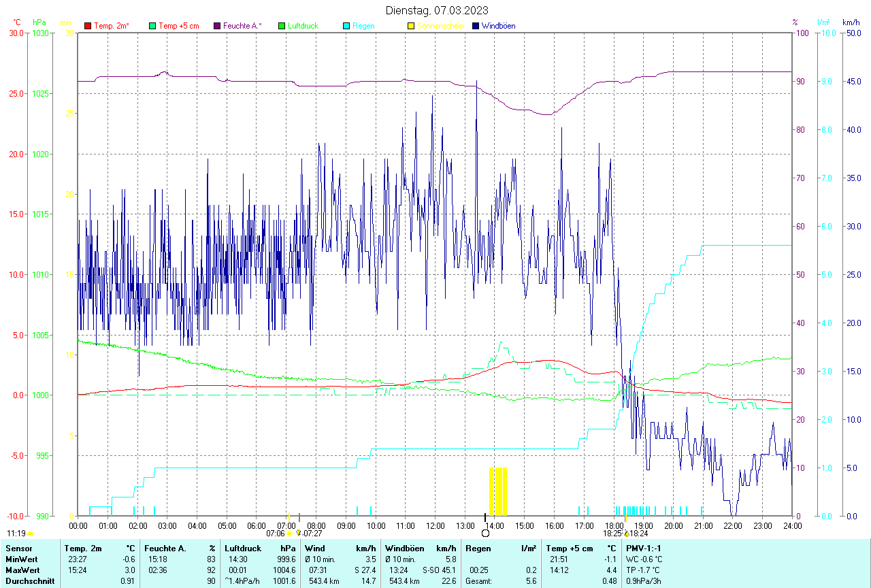Click the Sensor header in the table
The height and width of the screenshot is (588, 871).
18,548
